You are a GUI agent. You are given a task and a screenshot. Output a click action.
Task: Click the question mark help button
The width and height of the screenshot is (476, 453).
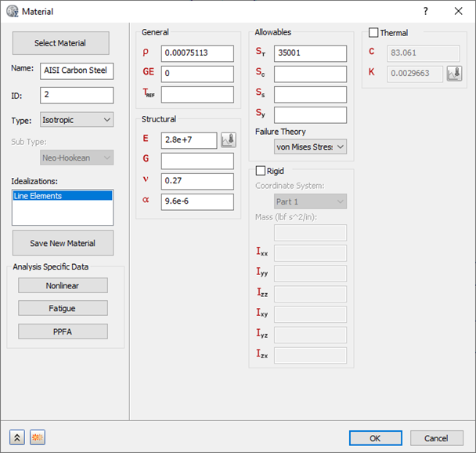[426, 11]
